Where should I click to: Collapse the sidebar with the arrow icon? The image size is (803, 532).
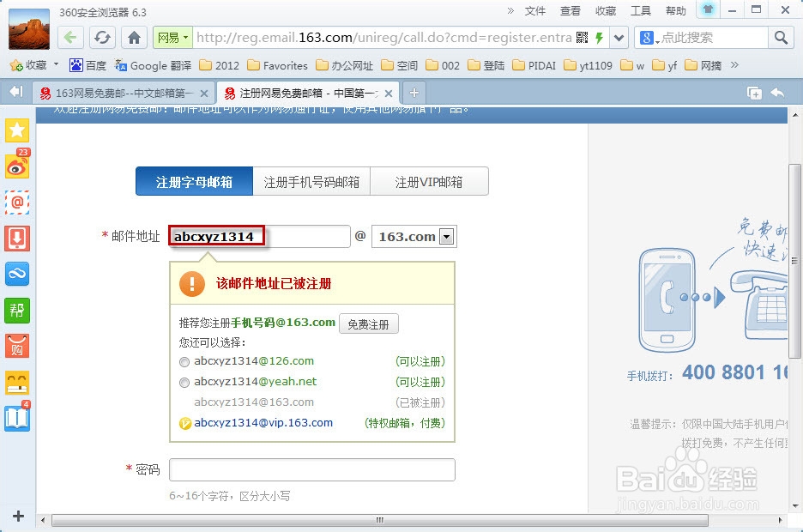(x=16, y=92)
